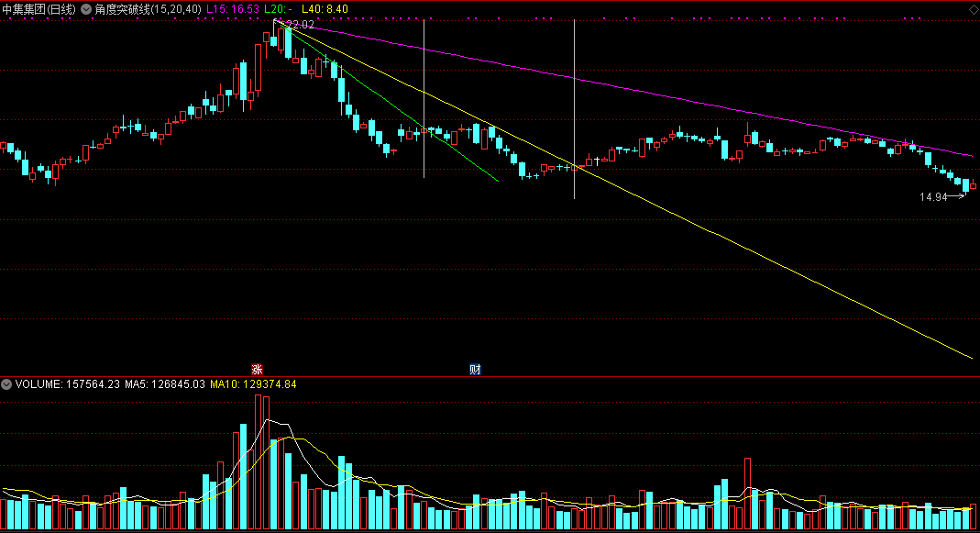Open the VOLUME indicator dropdown arrow
The height and width of the screenshot is (533, 980).
coord(6,384)
